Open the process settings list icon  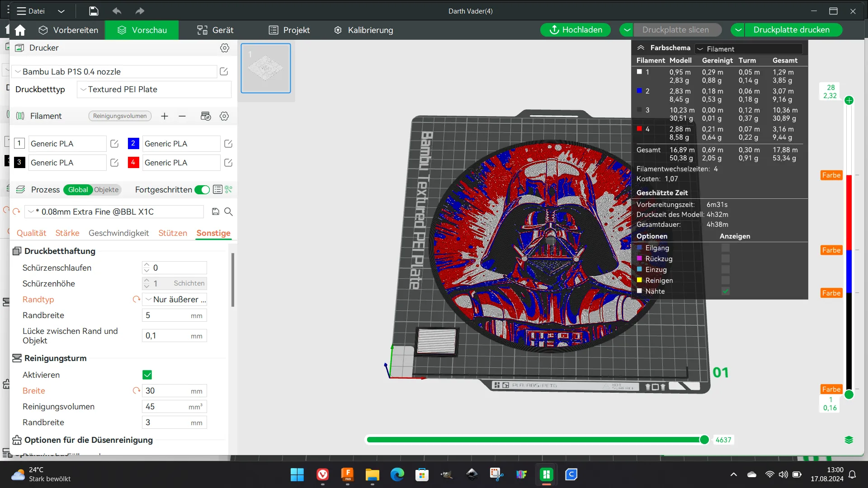click(217, 190)
